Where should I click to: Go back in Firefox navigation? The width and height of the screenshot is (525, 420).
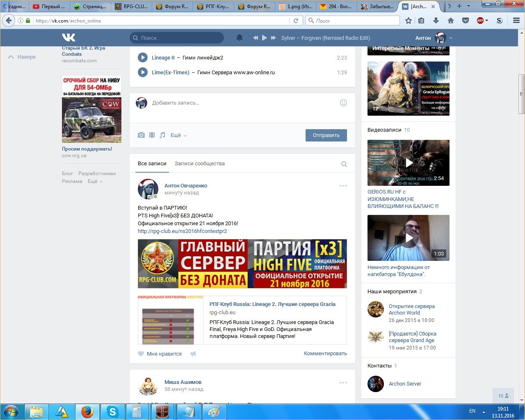pyautogui.click(x=9, y=21)
